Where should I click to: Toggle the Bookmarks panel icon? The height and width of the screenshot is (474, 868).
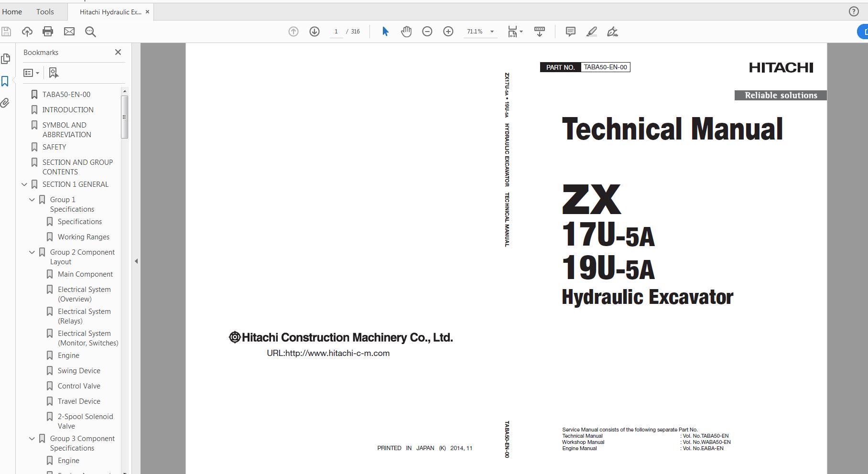click(5, 81)
